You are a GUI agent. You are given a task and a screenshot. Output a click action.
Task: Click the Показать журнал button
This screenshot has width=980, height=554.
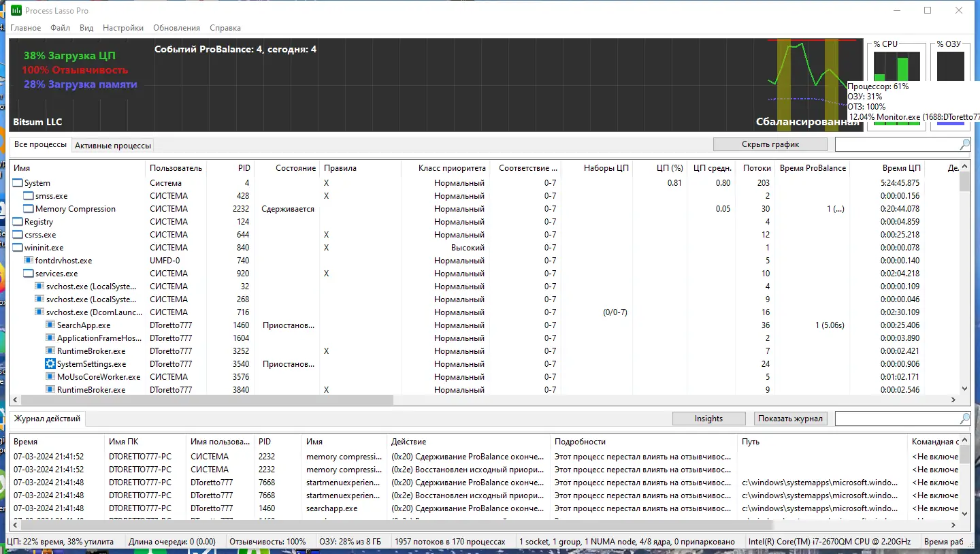(790, 419)
